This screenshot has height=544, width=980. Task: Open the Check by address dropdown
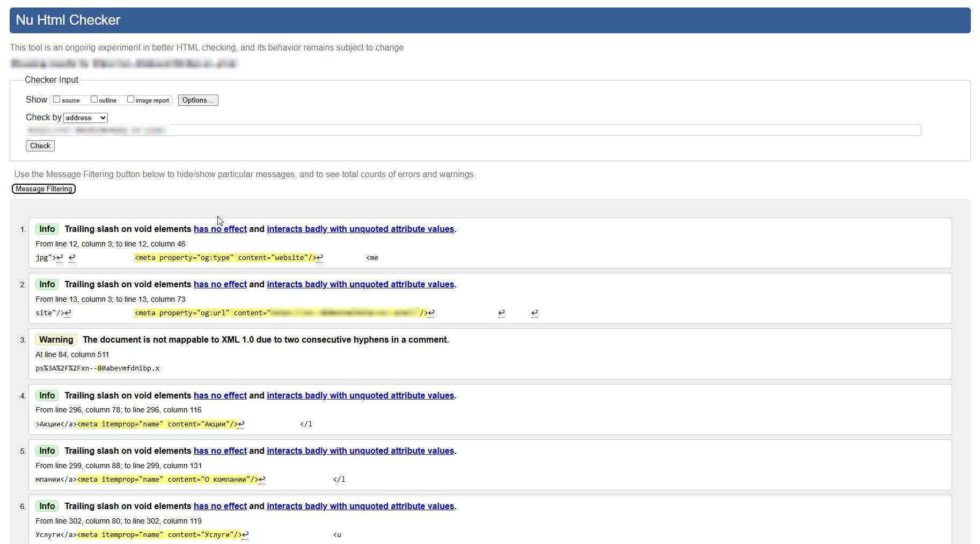[85, 118]
